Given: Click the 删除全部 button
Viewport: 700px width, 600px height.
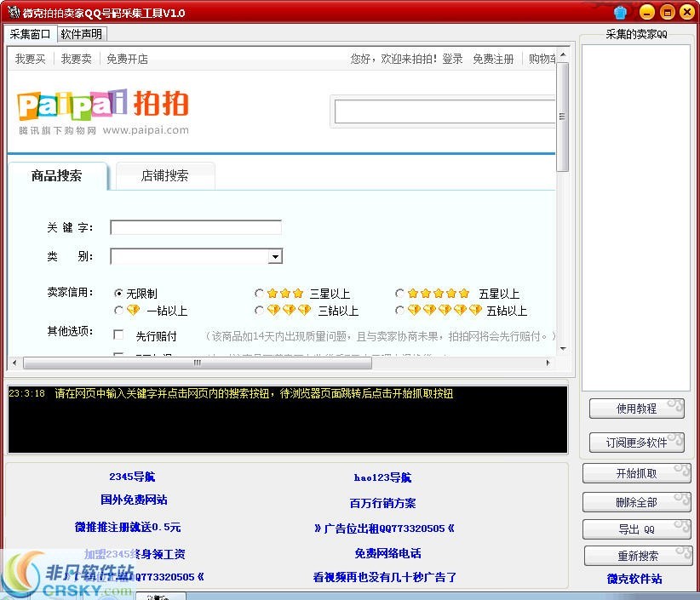Looking at the screenshot, I should [x=635, y=502].
